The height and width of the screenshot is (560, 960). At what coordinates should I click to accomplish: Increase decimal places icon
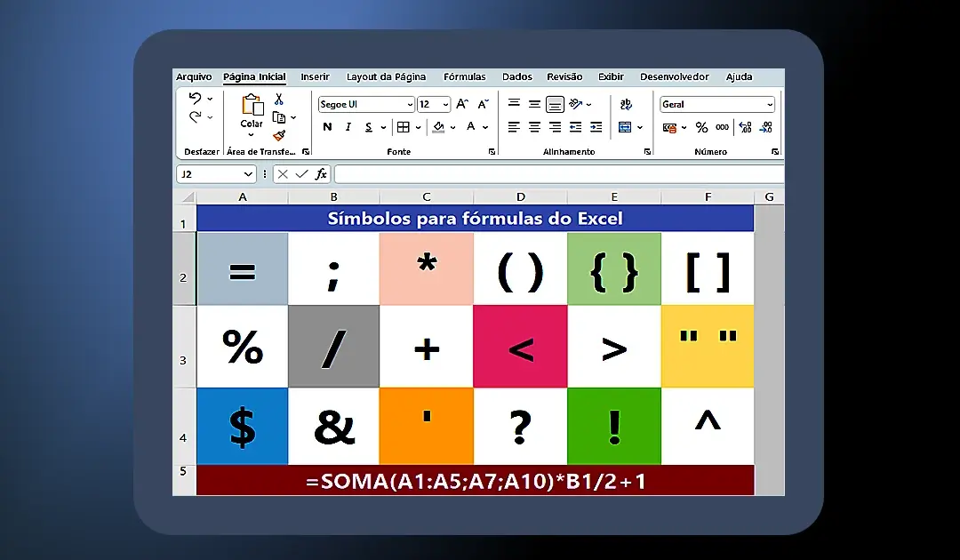tap(745, 127)
